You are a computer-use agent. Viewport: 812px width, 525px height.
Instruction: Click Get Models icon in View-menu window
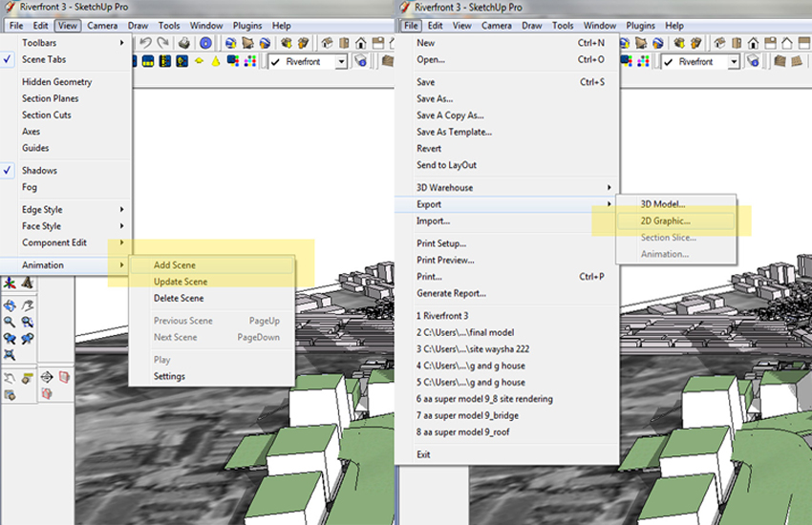pyautogui.click(x=287, y=43)
